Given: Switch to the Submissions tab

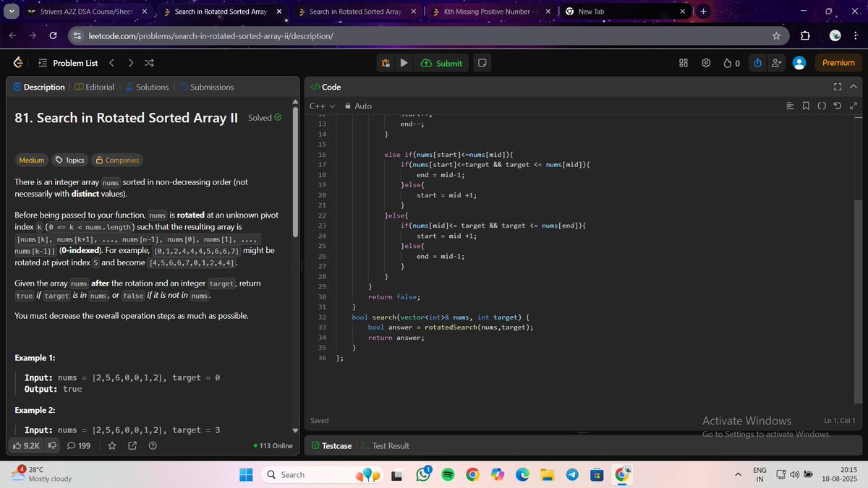Looking at the screenshot, I should pyautogui.click(x=206, y=87).
